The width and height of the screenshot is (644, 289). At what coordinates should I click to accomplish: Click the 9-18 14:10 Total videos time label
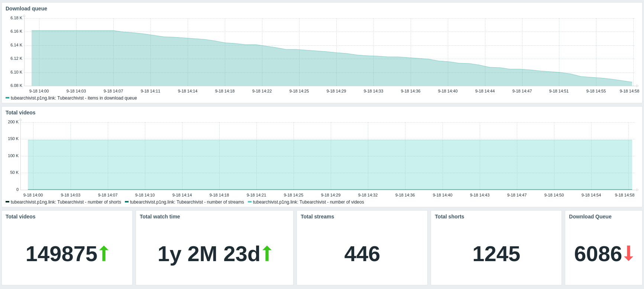pos(145,195)
